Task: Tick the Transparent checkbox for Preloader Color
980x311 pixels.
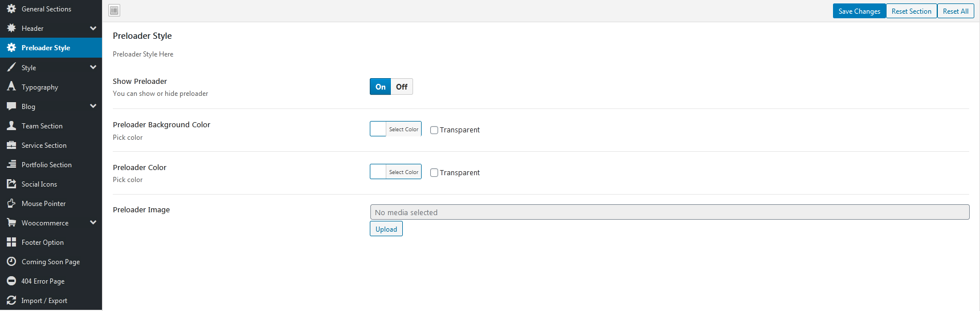Action: click(434, 173)
